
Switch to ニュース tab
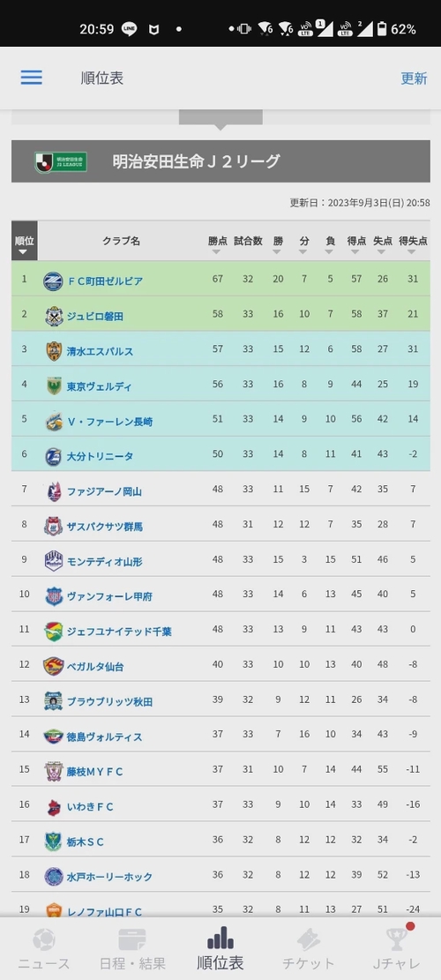click(44, 949)
